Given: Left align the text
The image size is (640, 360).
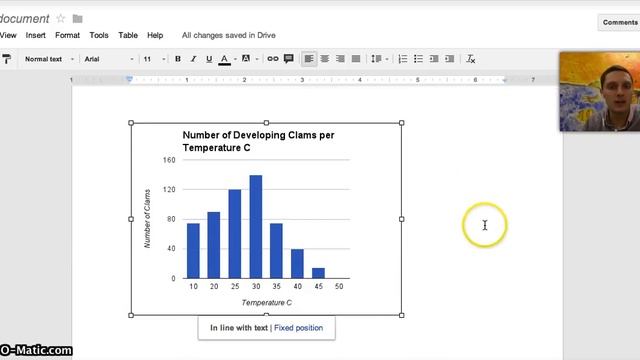Looking at the screenshot, I should (309, 59).
